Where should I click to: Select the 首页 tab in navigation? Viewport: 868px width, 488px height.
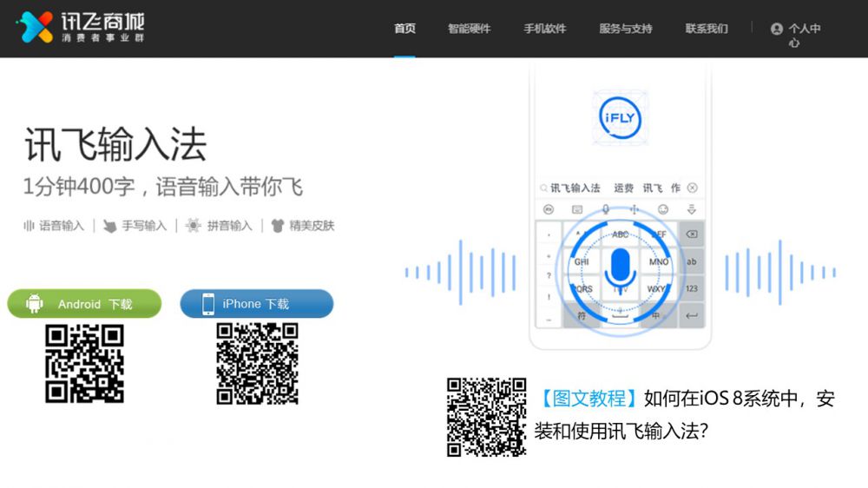coord(404,29)
